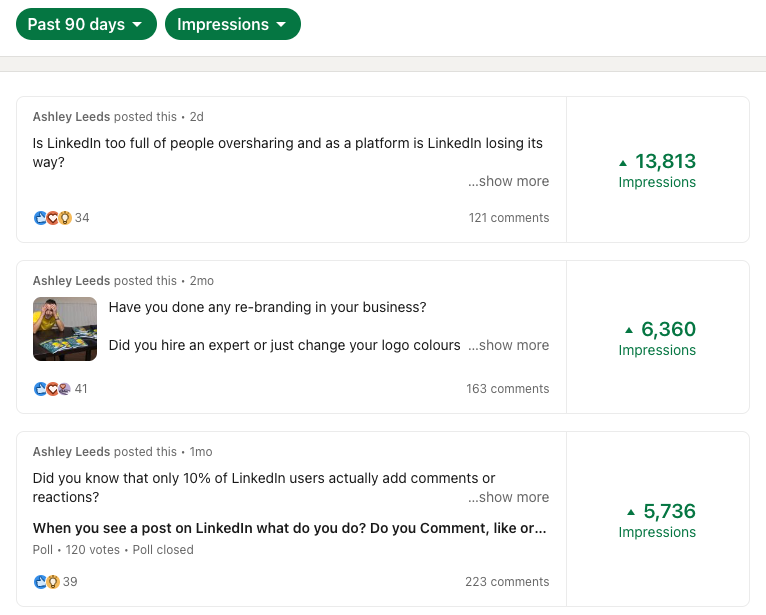
Task: Click the green arrow beside 5,736
Action: (631, 512)
